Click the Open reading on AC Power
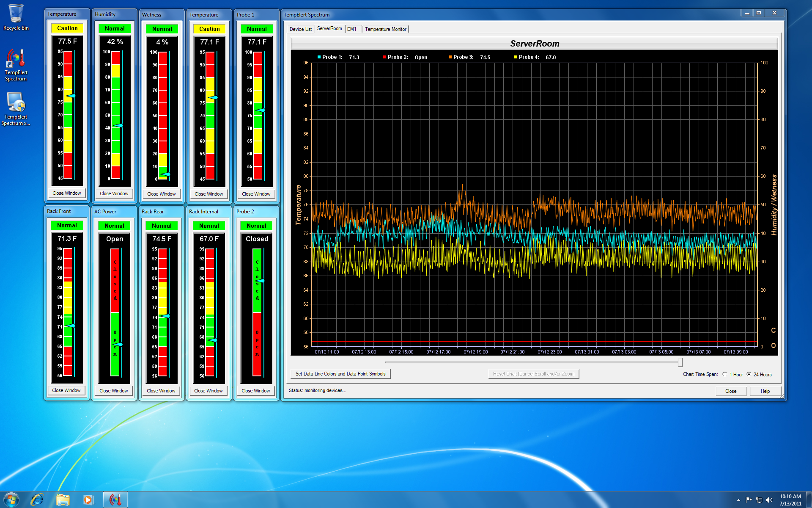 [x=115, y=239]
